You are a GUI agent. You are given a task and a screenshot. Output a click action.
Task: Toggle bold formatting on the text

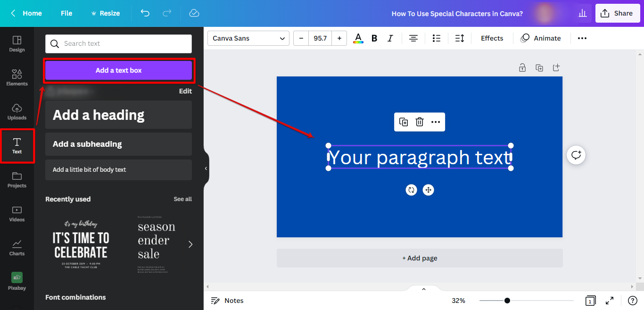[x=374, y=38]
